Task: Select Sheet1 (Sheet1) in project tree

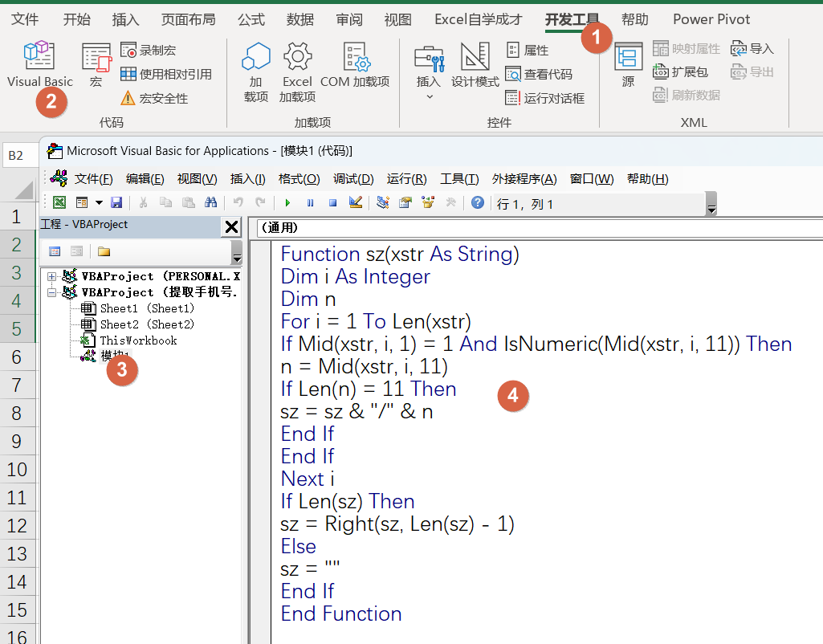Action: coord(137,308)
